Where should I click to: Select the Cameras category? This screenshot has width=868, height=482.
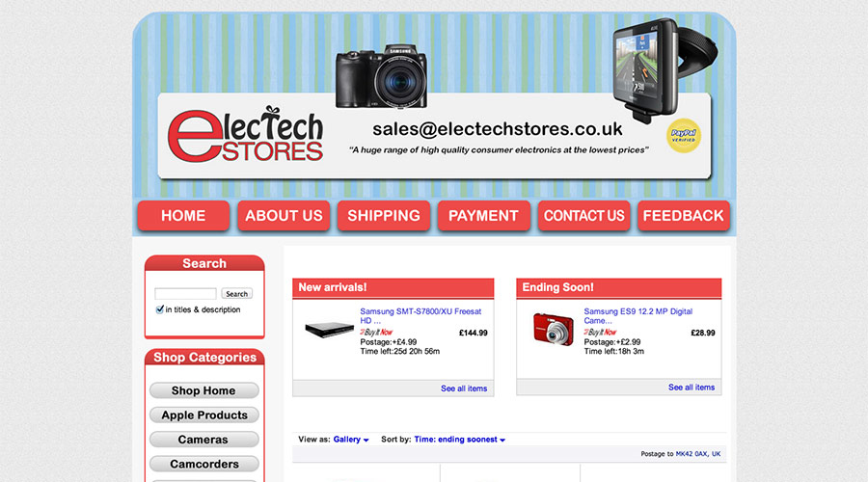(x=203, y=440)
